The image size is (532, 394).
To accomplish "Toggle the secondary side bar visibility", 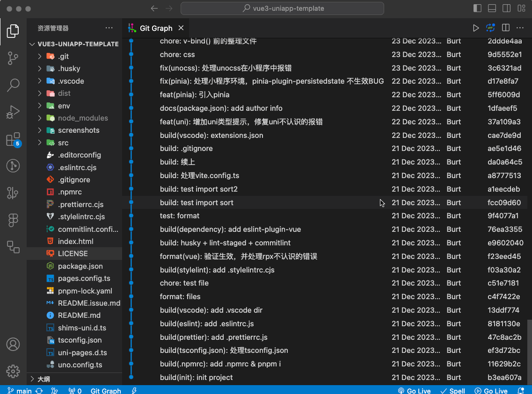I will (x=506, y=8).
